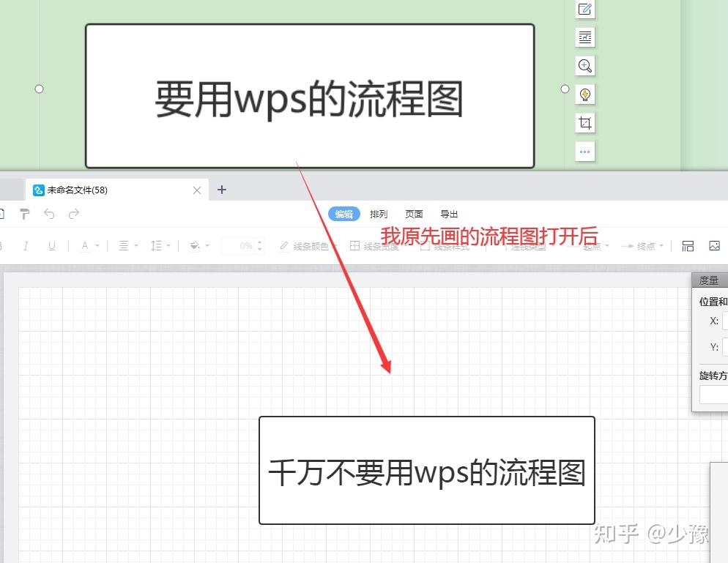Screen dimensions: 728x563
Task: Open the text wrap layout options icon
Action: click(x=585, y=37)
